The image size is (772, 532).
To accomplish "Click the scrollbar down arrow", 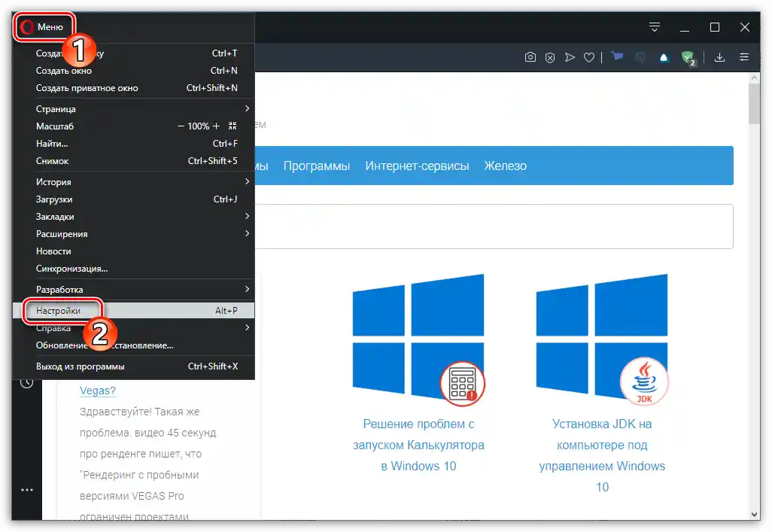I will (754, 514).
